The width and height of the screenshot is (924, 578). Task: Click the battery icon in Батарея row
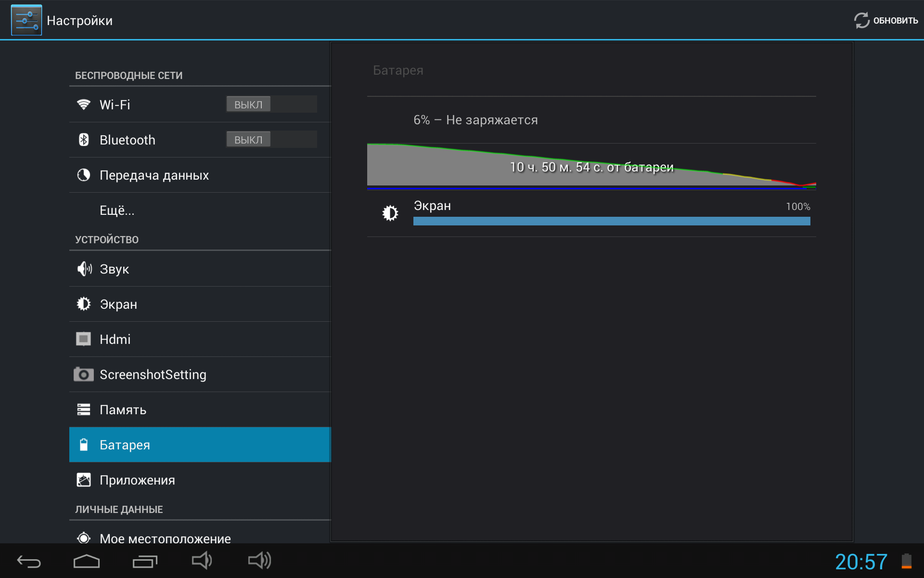tap(84, 445)
